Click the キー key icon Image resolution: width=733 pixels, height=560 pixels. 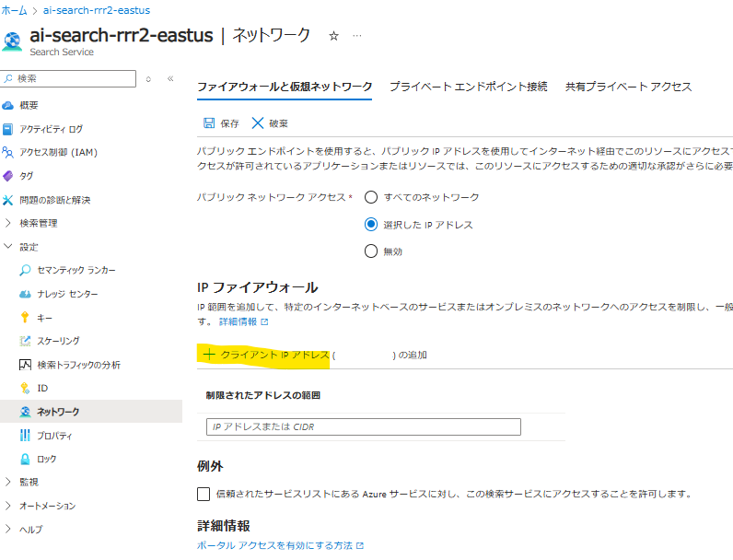pos(25,318)
